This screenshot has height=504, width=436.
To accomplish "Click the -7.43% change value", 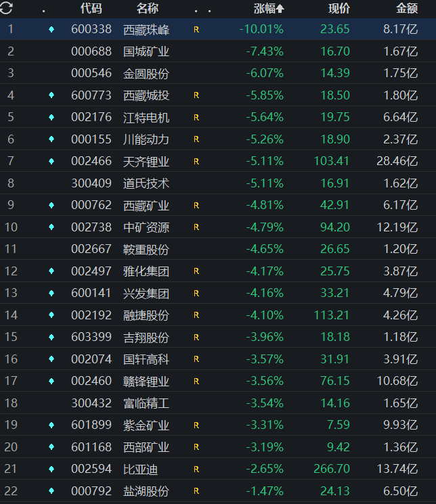I will [x=265, y=51].
